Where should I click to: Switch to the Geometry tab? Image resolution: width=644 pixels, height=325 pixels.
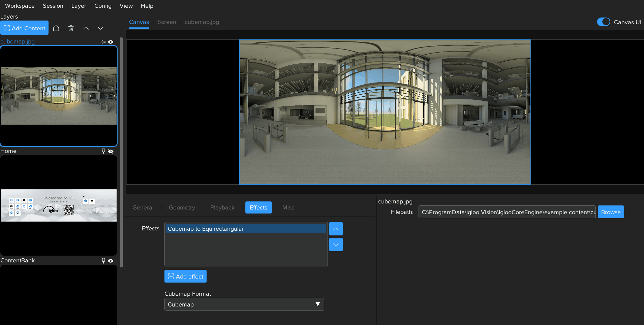click(x=182, y=207)
